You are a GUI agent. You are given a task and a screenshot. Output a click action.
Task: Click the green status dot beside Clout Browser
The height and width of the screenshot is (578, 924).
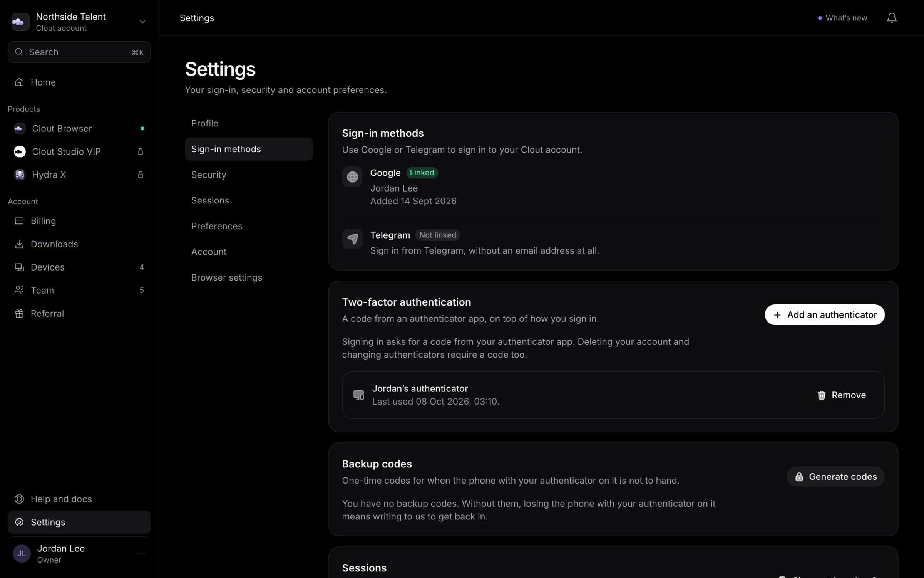click(142, 128)
